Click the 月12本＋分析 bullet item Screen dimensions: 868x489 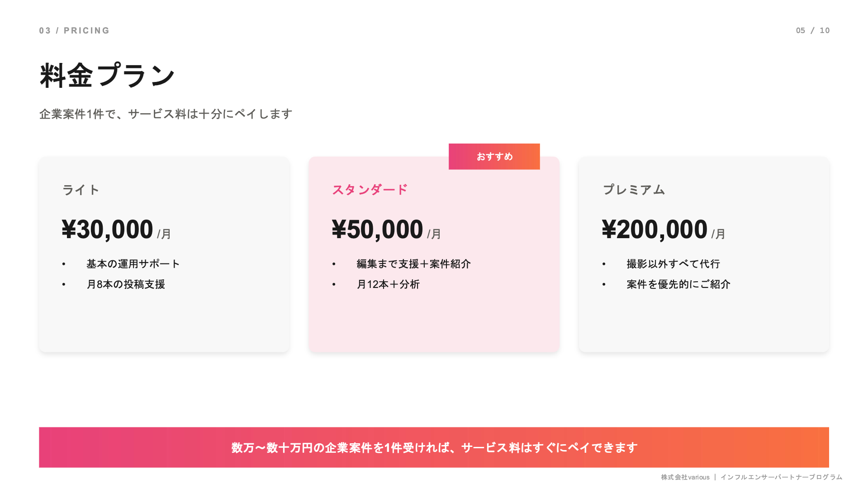[388, 284]
